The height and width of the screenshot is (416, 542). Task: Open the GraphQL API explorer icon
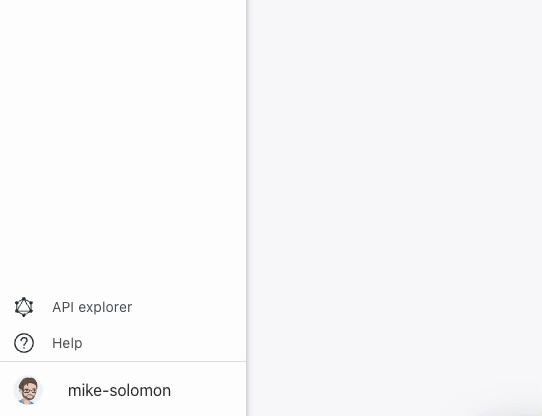(24, 307)
